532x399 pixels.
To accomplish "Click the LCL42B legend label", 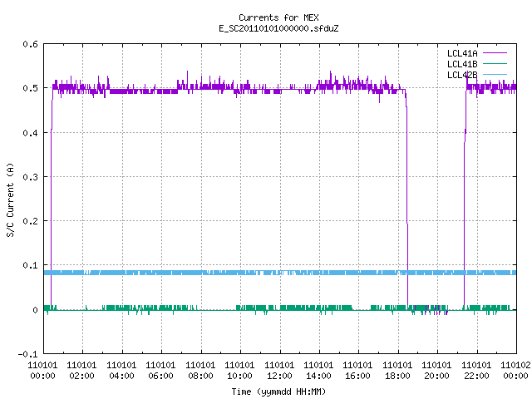I will click(x=462, y=75).
